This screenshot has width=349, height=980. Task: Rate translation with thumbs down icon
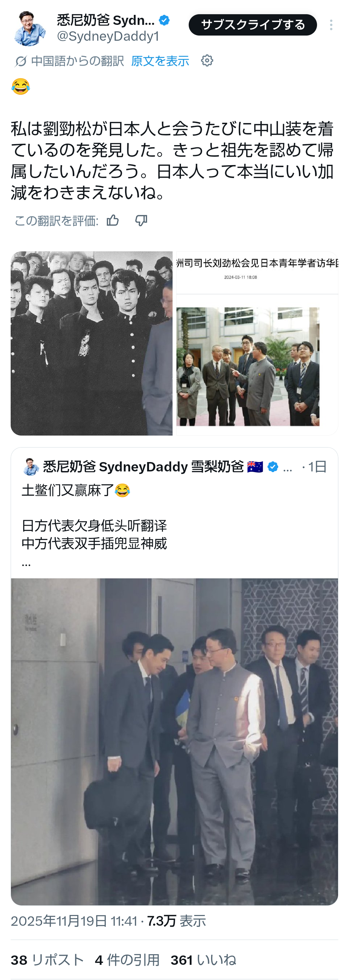pyautogui.click(x=141, y=220)
